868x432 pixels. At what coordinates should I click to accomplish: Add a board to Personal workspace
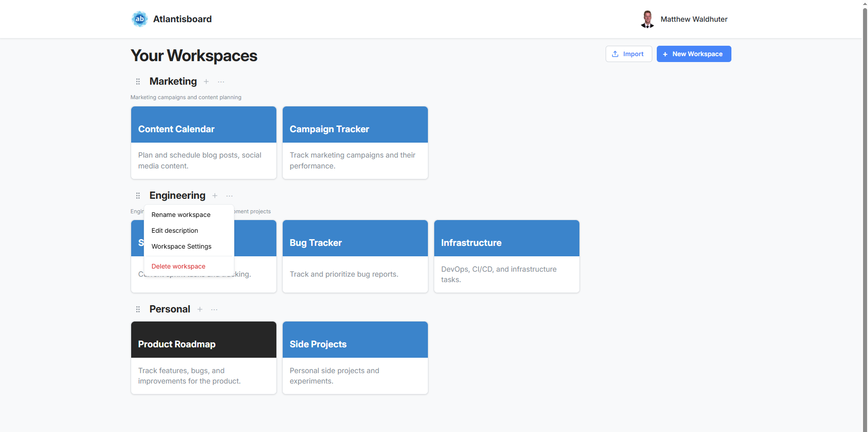pyautogui.click(x=200, y=309)
